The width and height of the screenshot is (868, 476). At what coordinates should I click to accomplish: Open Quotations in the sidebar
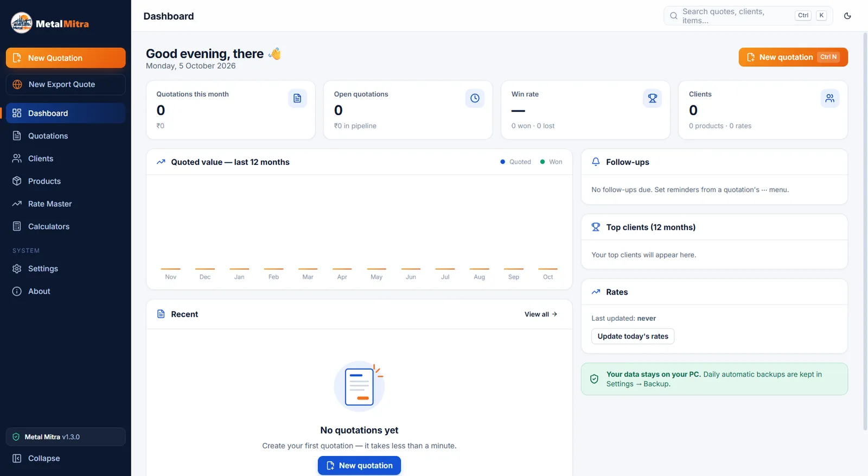click(x=66, y=136)
